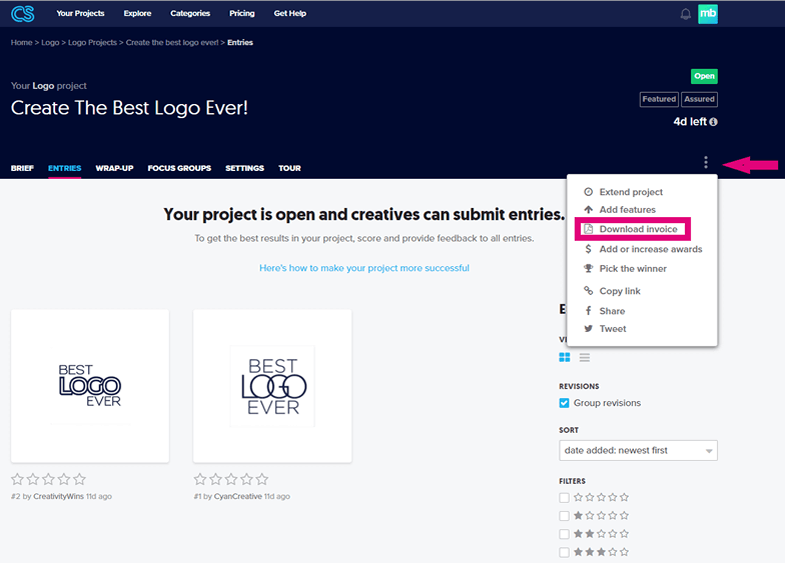Click the up arrow icon beside Add features
This screenshot has height=563, width=785.
click(x=588, y=209)
